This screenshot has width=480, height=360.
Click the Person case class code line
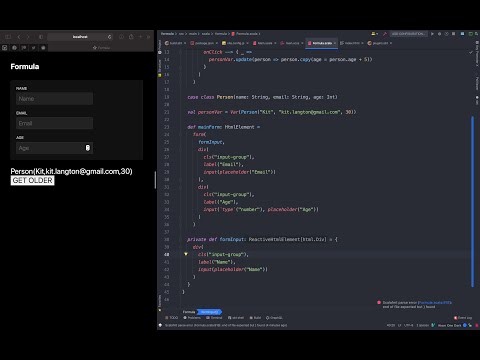262,97
